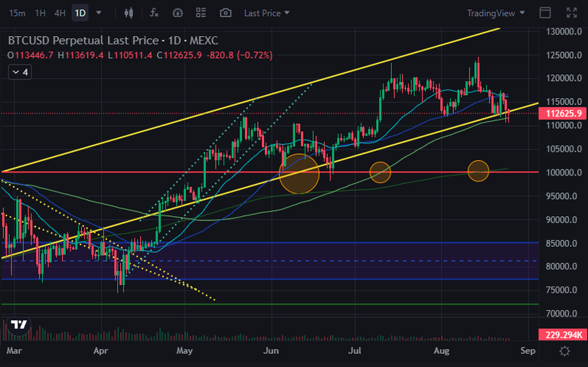Enter fullscreen mode with expand icon
The width and height of the screenshot is (588, 367).
pos(571,13)
